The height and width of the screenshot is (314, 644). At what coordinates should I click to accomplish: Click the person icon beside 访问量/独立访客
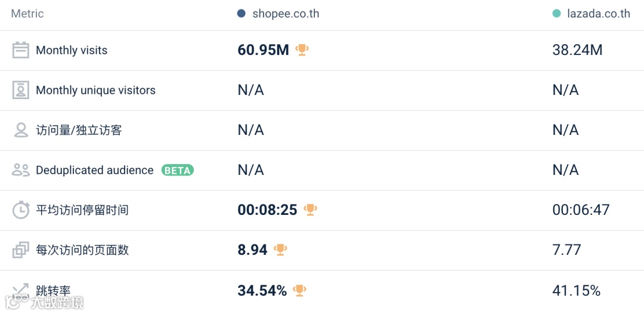click(20, 130)
